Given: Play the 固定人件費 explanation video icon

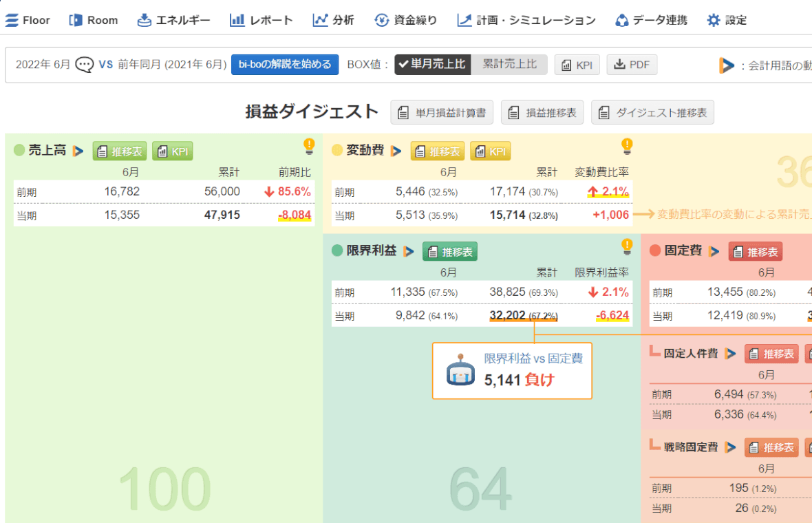Looking at the screenshot, I should (731, 354).
